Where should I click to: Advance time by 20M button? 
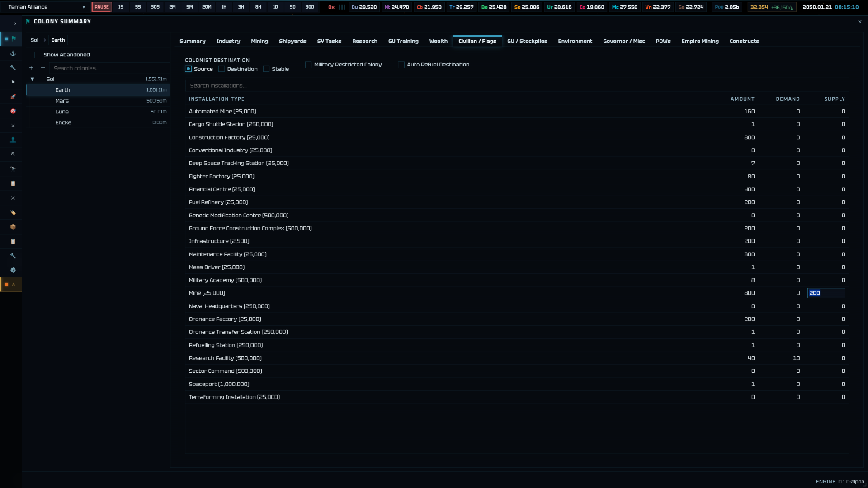coord(207,7)
